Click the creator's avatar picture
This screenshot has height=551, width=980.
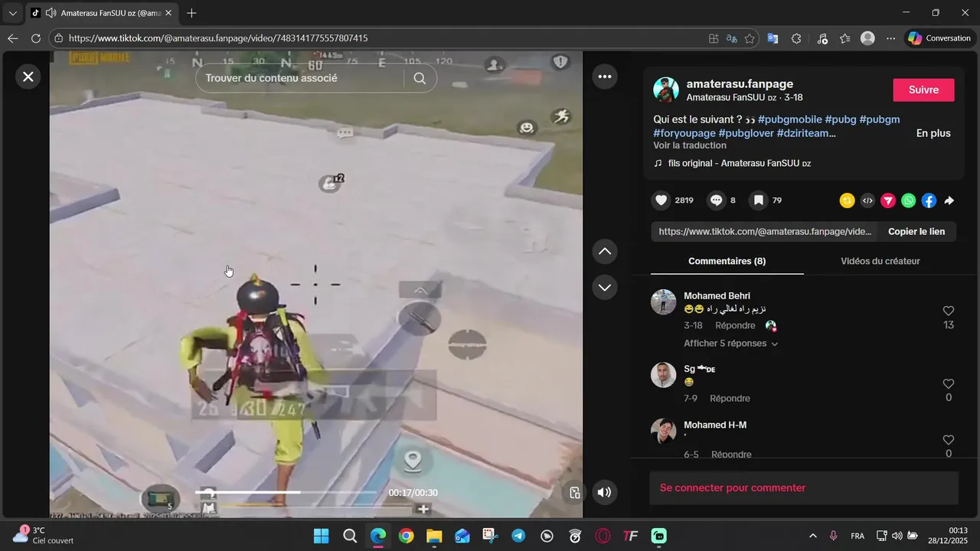(x=666, y=90)
